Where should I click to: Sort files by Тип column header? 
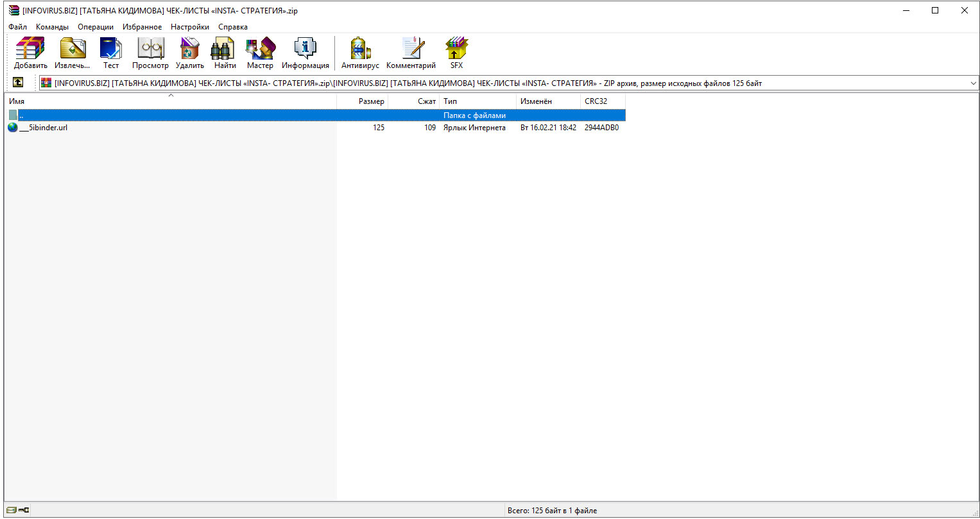pos(478,101)
